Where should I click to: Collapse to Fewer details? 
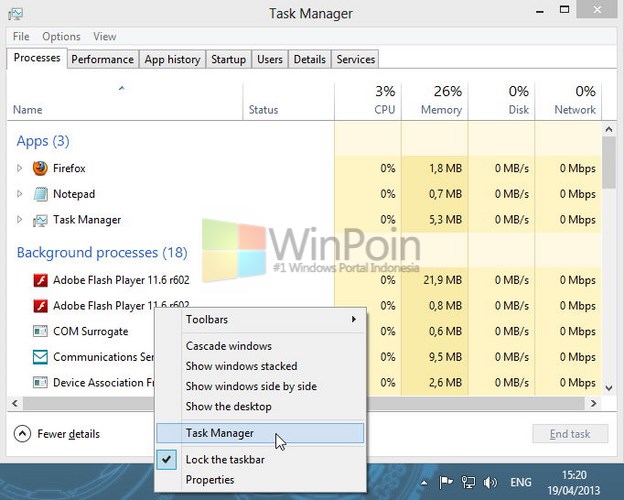57,434
